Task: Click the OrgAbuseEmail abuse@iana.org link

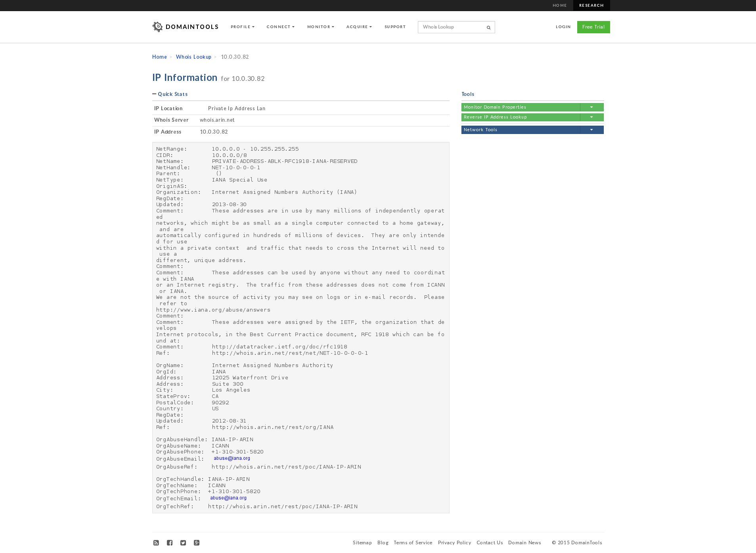Action: coord(232,458)
